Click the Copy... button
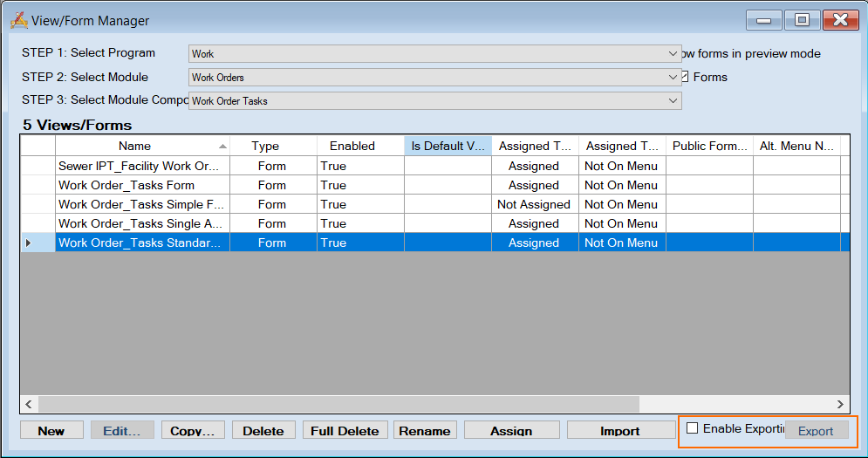Image resolution: width=868 pixels, height=458 pixels. [193, 430]
